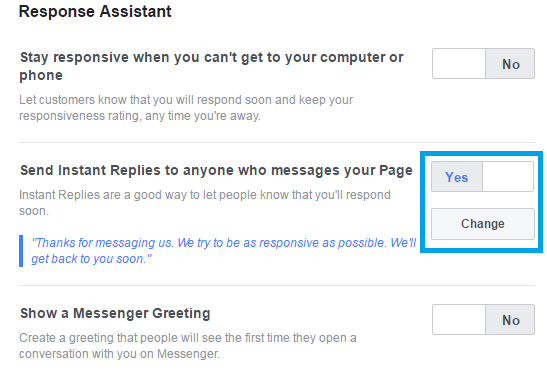Click the Response Assistant heading
Viewport: 547px width, 371px height.
click(x=95, y=12)
